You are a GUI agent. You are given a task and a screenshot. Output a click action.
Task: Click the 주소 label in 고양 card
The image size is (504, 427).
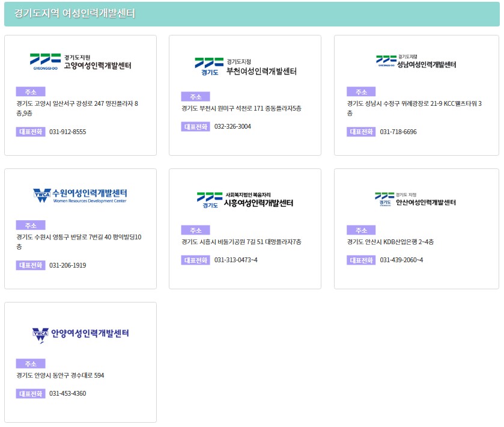point(31,91)
